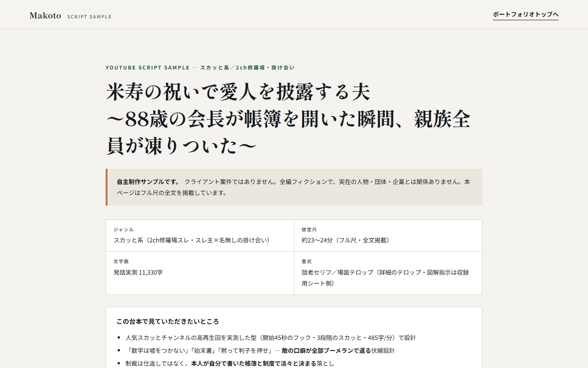This screenshot has width=588, height=368.
Task: Click the bold 自主制作サンプルです。 notice text
Action: point(148,182)
